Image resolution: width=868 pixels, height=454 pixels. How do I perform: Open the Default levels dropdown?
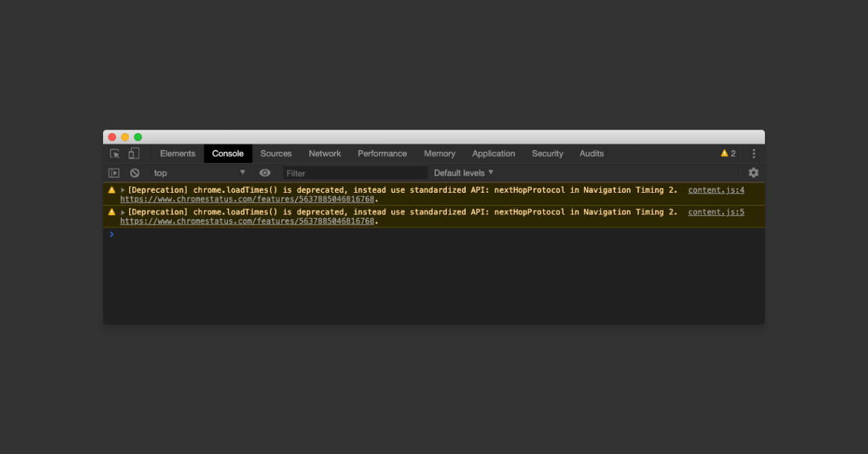tap(463, 172)
